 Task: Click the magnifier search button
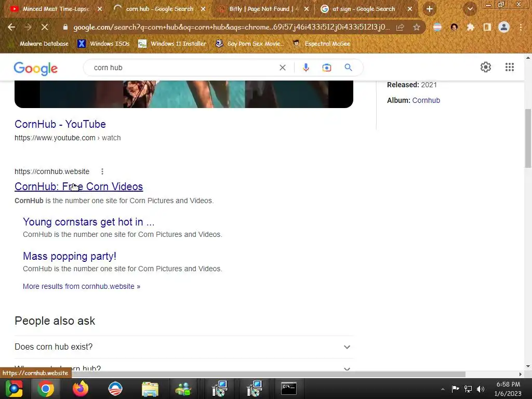click(x=348, y=68)
